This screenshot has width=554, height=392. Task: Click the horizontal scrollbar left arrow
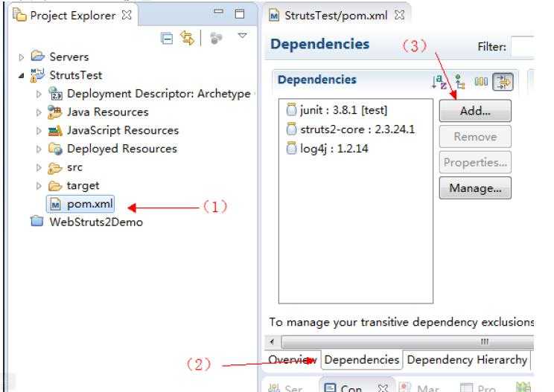tap(272, 341)
